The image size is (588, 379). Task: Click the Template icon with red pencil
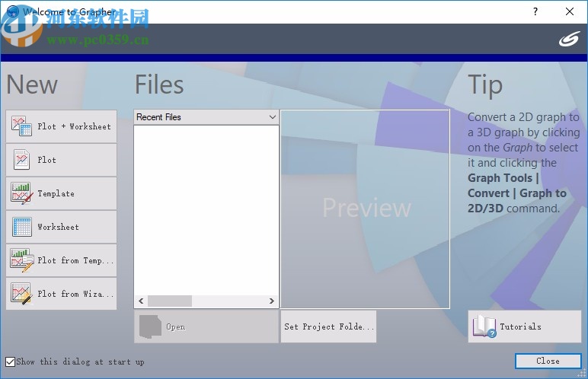(x=21, y=193)
